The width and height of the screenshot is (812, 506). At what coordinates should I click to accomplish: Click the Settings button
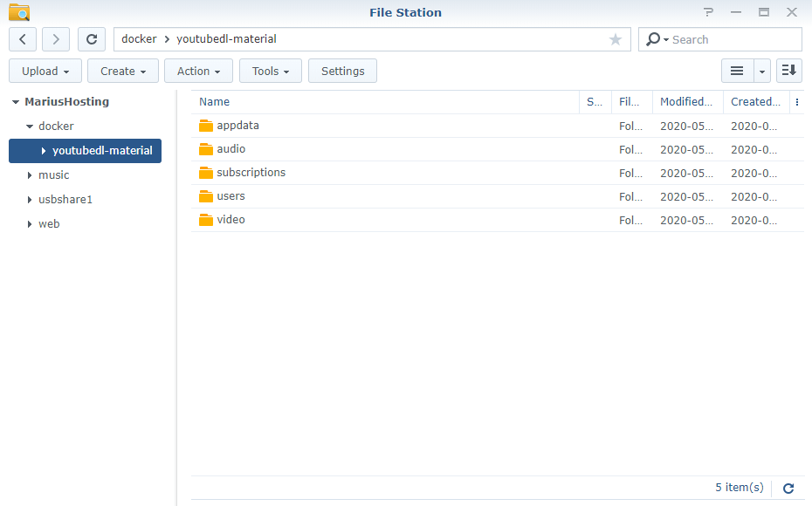[x=342, y=71]
